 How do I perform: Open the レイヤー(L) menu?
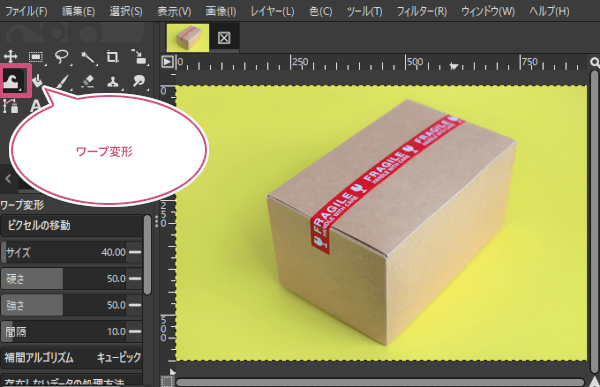[x=272, y=11]
